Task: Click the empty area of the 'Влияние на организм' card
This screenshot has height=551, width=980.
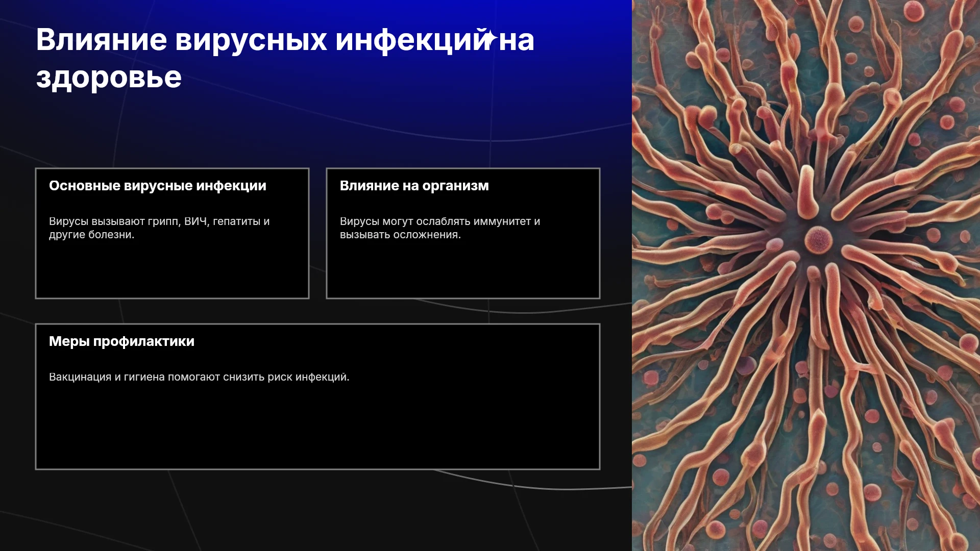Action: [463, 269]
